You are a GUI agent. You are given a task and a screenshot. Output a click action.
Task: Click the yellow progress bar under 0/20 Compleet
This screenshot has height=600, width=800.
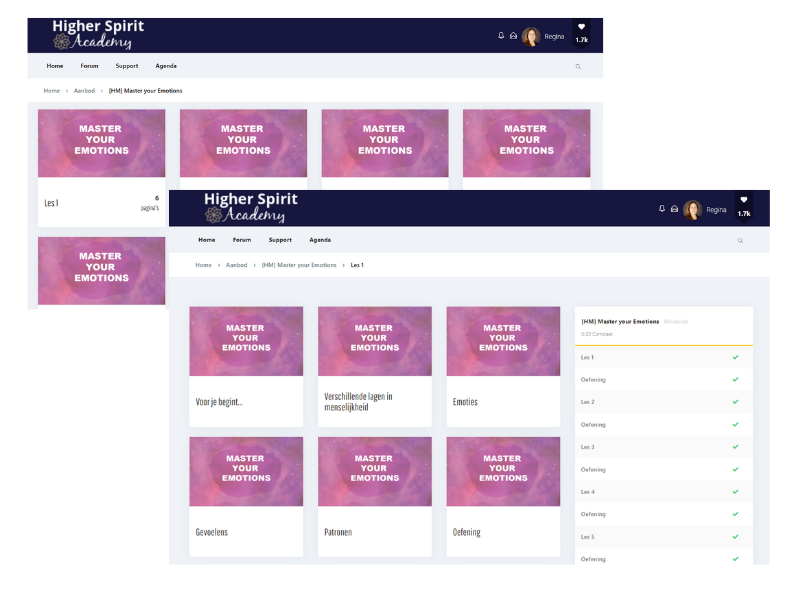[664, 345]
